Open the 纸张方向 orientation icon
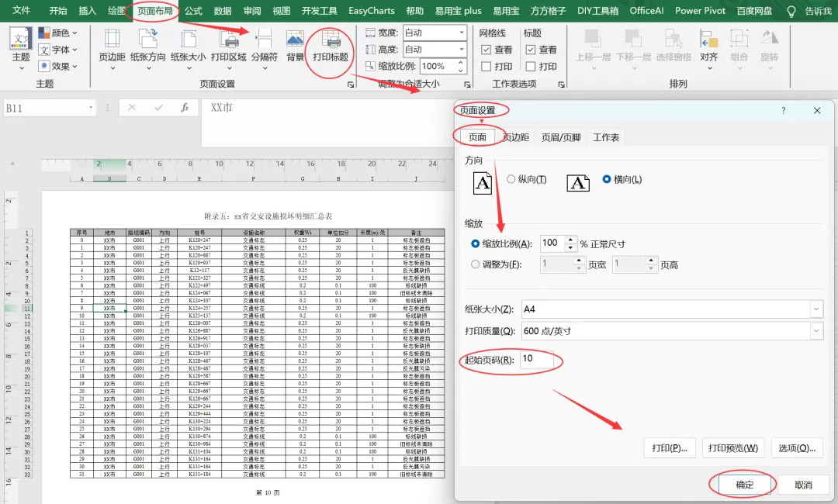This screenshot has width=838, height=504. click(x=148, y=39)
